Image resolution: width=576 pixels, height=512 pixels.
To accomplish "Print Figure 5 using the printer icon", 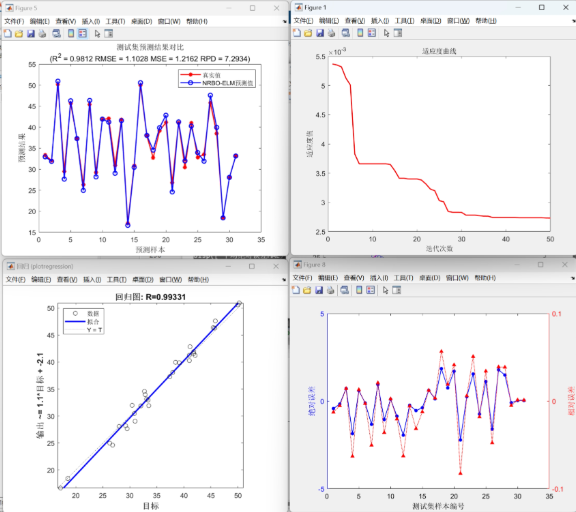I will click(42, 34).
